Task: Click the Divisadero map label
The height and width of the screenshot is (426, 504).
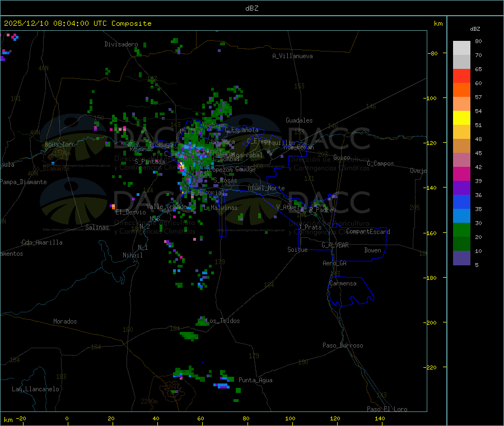Action: [x=121, y=44]
